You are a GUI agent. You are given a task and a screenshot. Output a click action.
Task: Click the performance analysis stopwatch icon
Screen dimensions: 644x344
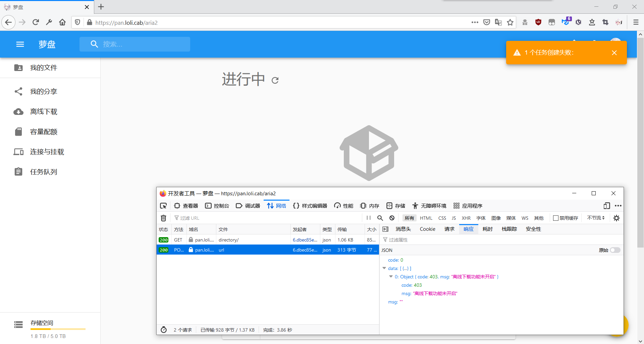pos(164,330)
